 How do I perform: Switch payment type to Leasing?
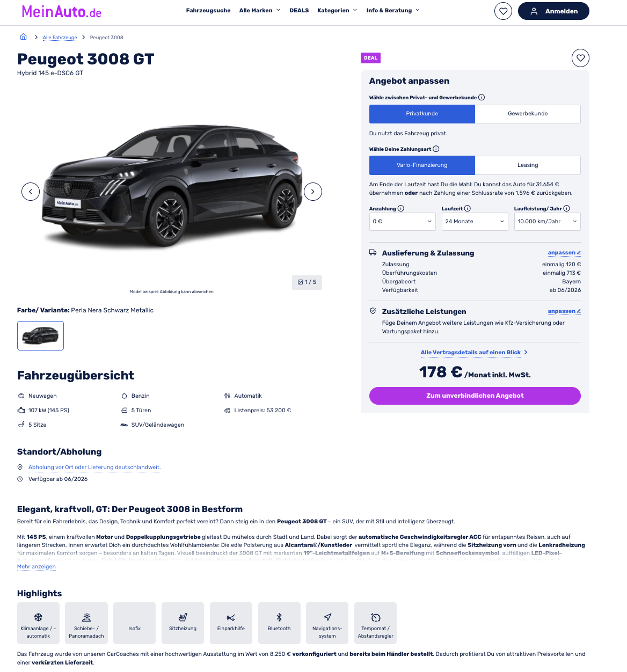click(x=528, y=165)
